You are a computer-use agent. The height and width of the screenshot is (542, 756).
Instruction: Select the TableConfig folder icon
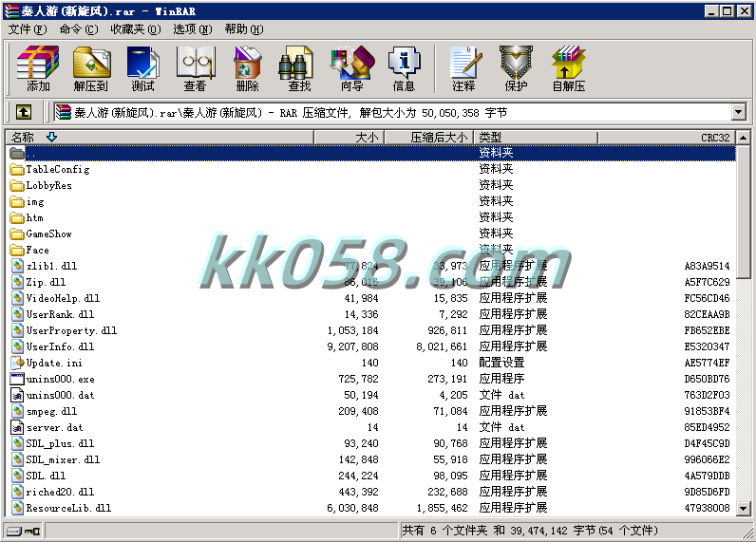click(17, 169)
